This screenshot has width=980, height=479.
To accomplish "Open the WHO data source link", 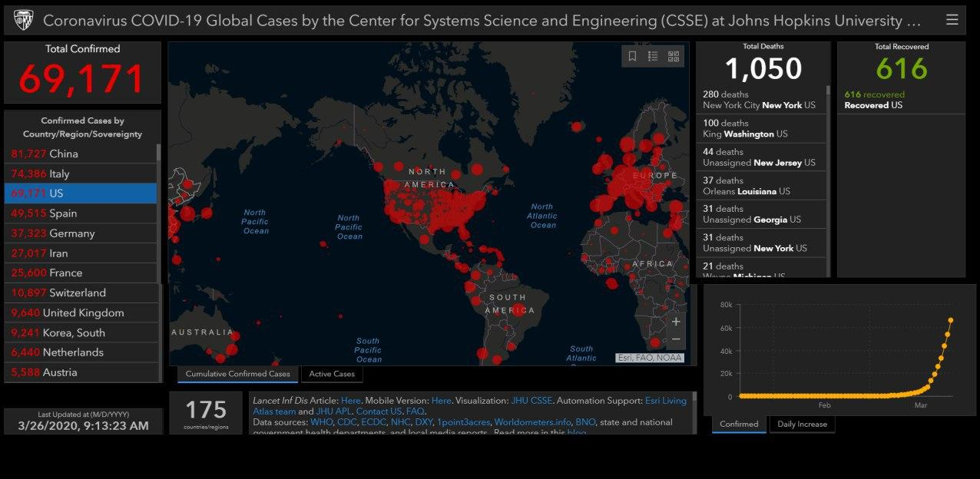I will 321,422.
